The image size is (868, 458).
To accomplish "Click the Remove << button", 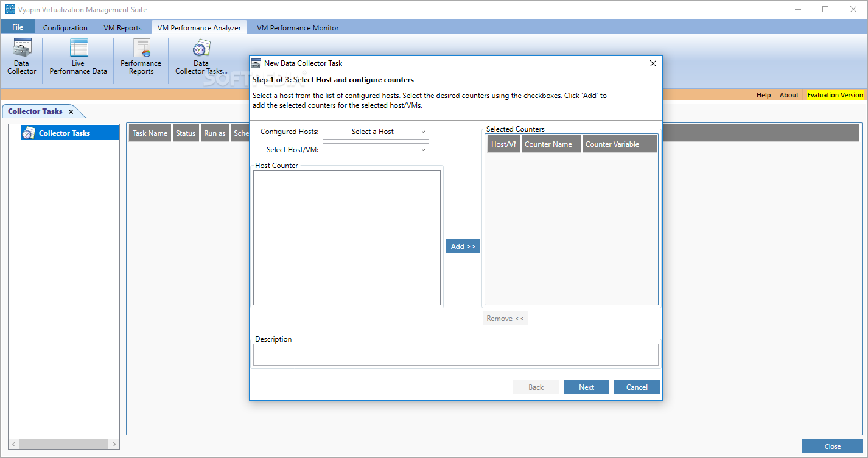I will pyautogui.click(x=505, y=318).
